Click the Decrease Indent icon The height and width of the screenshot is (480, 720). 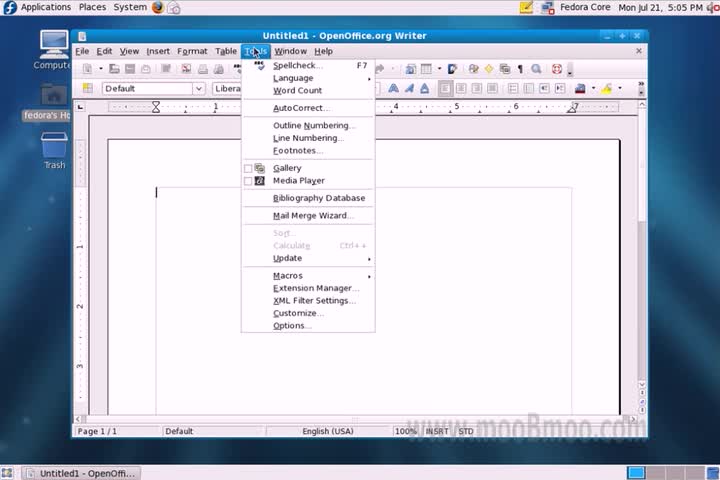click(x=544, y=88)
